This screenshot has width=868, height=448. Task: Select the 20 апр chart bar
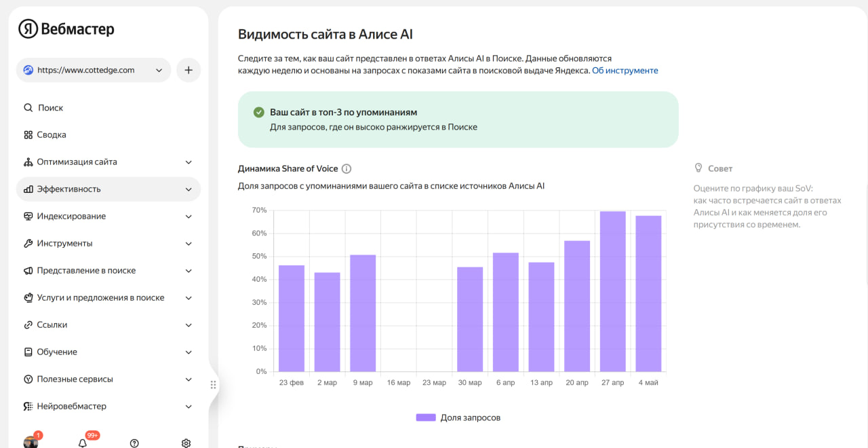click(x=577, y=306)
